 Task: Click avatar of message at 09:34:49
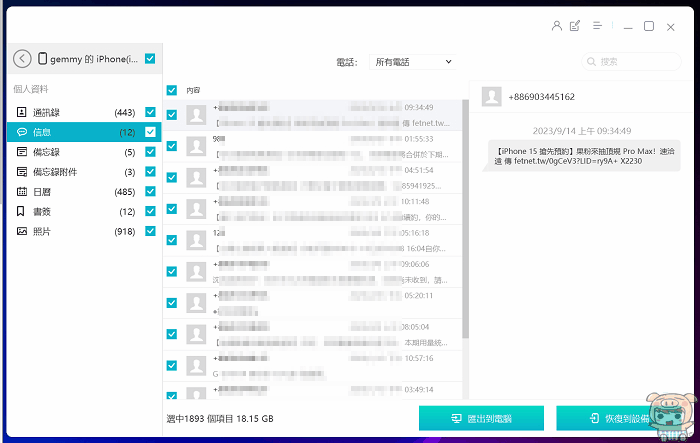[196, 115]
